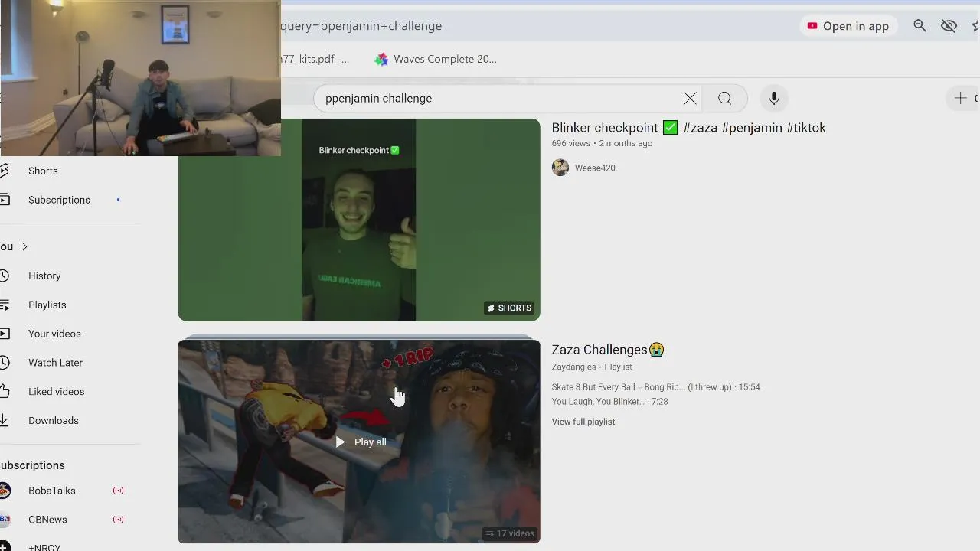The width and height of the screenshot is (980, 551).
Task: Open Your videos in the sidebar
Action: coord(54,334)
